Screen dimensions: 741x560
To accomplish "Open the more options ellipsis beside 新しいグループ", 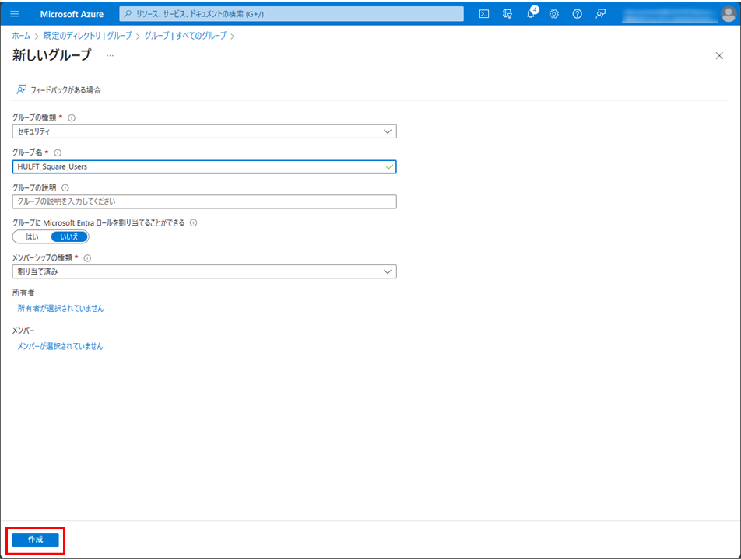I will coord(110,55).
